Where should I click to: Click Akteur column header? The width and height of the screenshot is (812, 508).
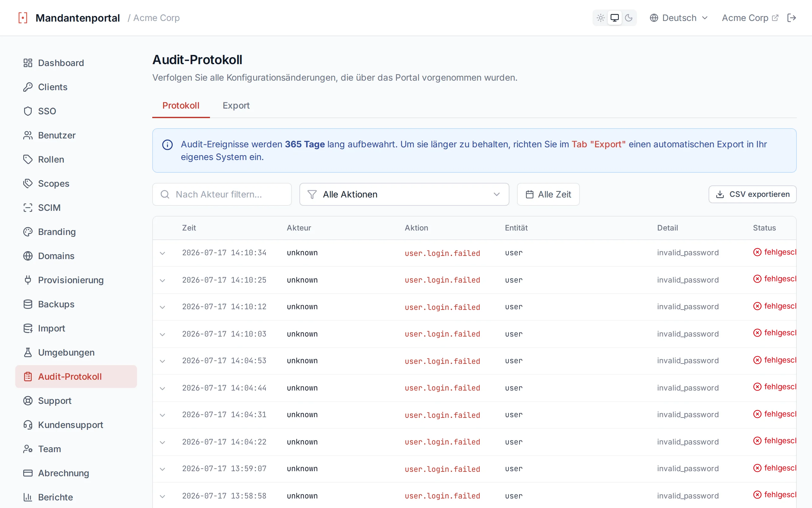pyautogui.click(x=298, y=228)
